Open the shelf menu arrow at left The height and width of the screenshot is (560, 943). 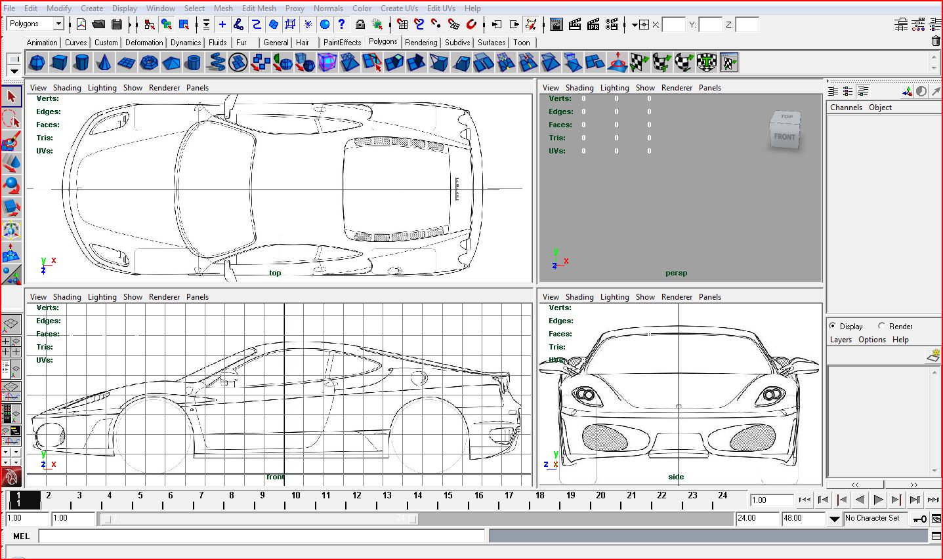(14, 71)
